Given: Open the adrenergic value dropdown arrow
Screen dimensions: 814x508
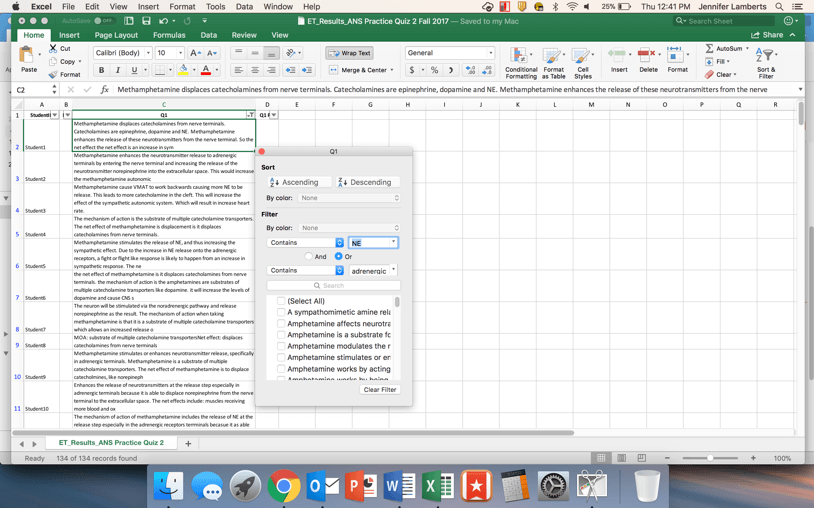Looking at the screenshot, I should (x=394, y=270).
